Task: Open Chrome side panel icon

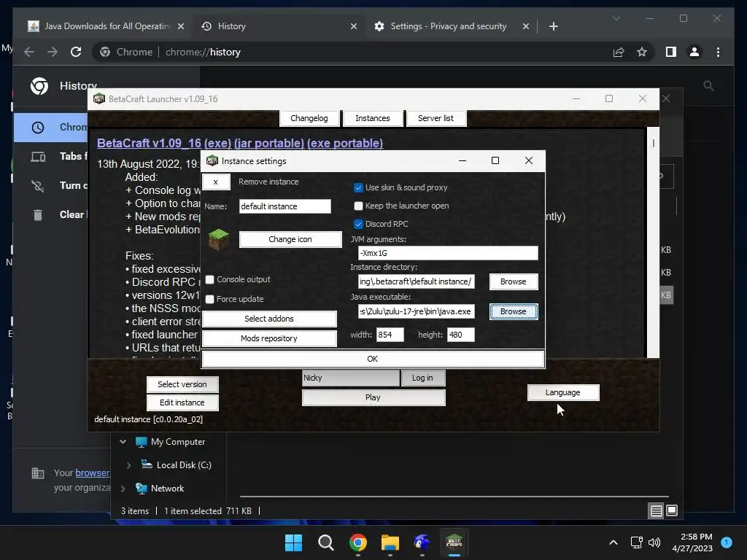Action: click(671, 52)
